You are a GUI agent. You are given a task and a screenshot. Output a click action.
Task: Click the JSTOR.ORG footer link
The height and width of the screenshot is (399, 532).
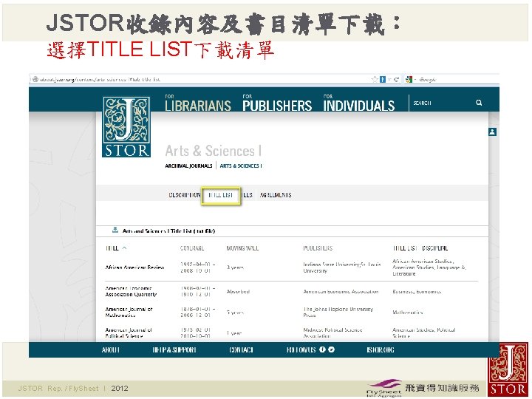pos(381,349)
